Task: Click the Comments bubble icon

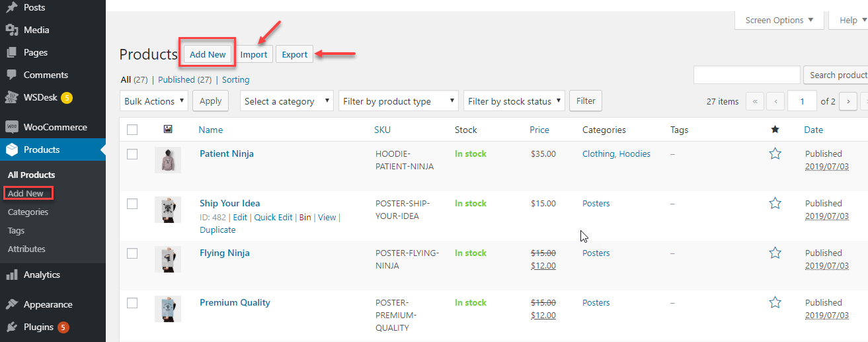Action: coord(12,75)
